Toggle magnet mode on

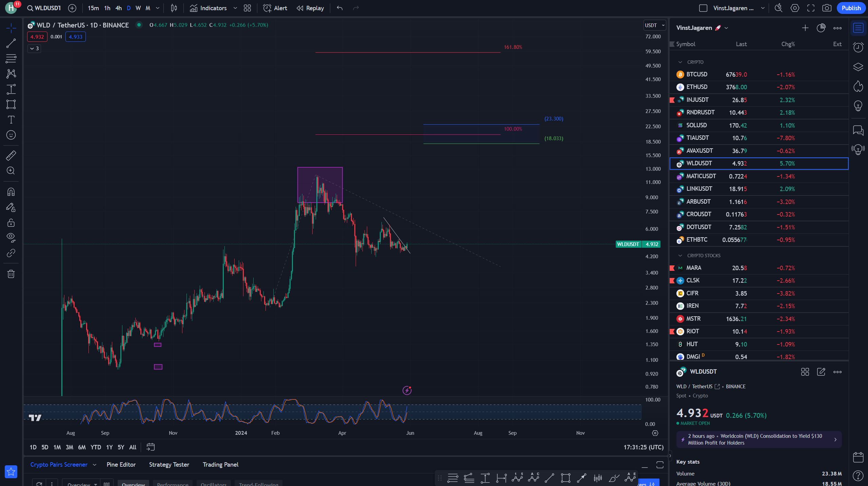tap(11, 192)
